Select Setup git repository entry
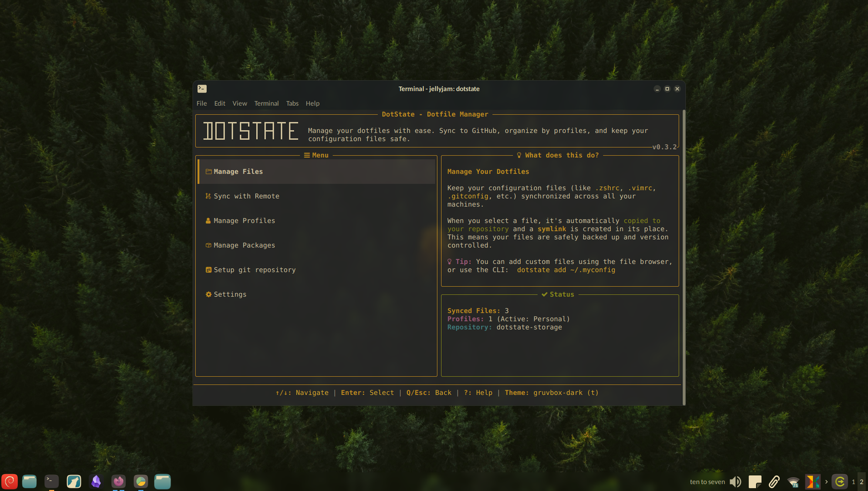868x491 pixels. 317,270
